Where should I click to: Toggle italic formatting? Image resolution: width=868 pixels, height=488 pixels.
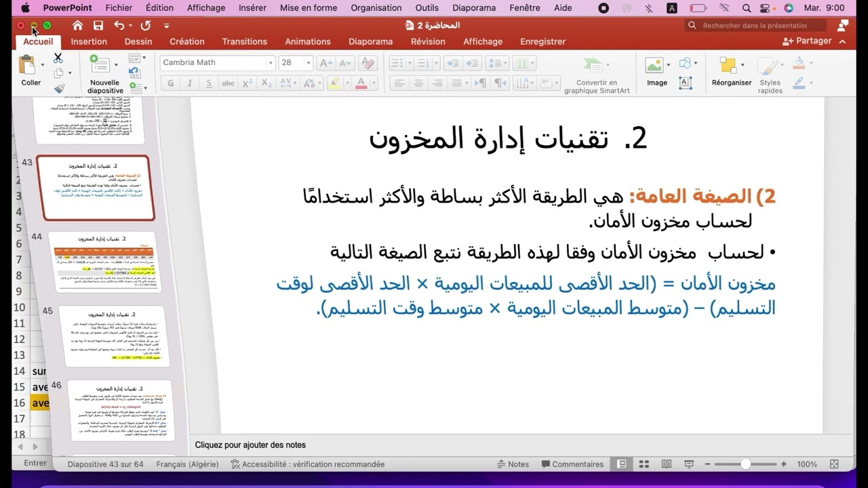190,83
